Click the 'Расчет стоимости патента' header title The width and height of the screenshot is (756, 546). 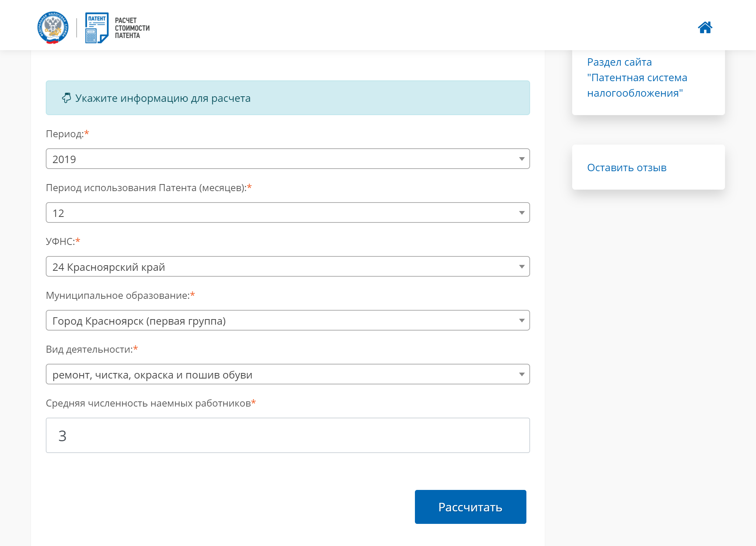(x=132, y=28)
